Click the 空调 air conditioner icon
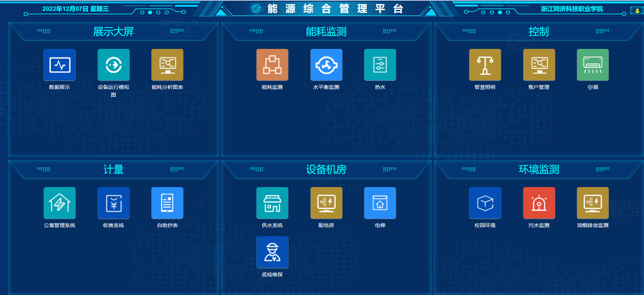Viewport: 644px width, 295px height. point(593,65)
